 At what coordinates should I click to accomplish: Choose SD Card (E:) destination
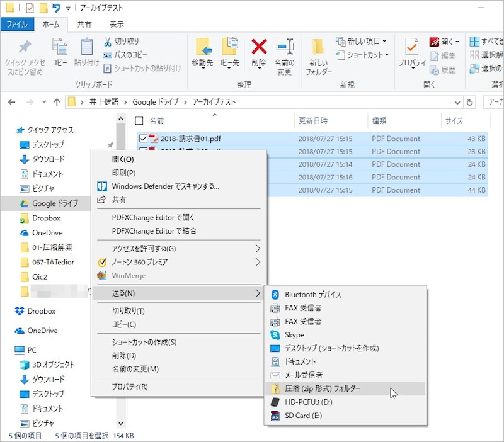(x=345, y=416)
